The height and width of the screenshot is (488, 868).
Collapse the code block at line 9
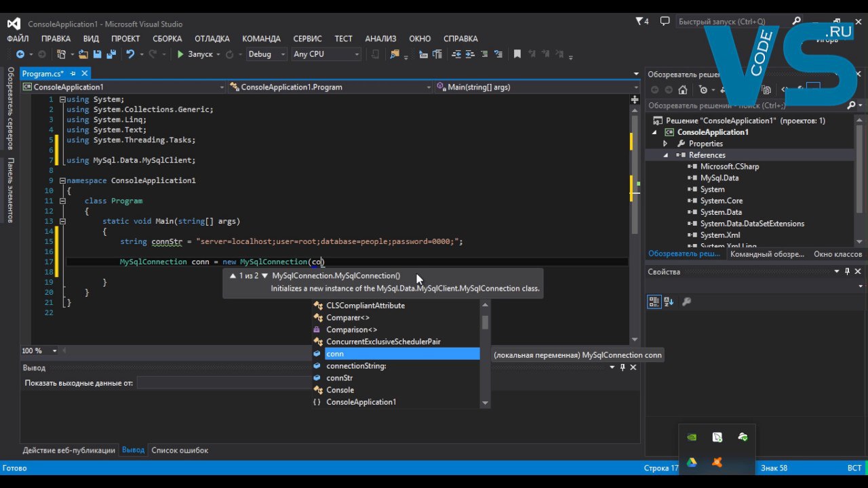(x=62, y=181)
